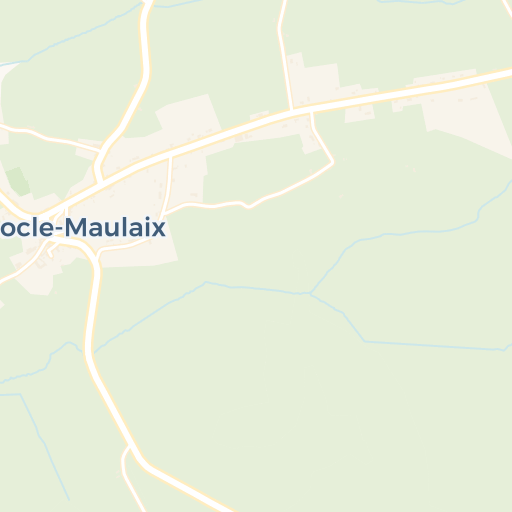Viewport: 512px width, 512px height.
Task: Click where the stream crosses the southbound road
Action: point(88,352)
